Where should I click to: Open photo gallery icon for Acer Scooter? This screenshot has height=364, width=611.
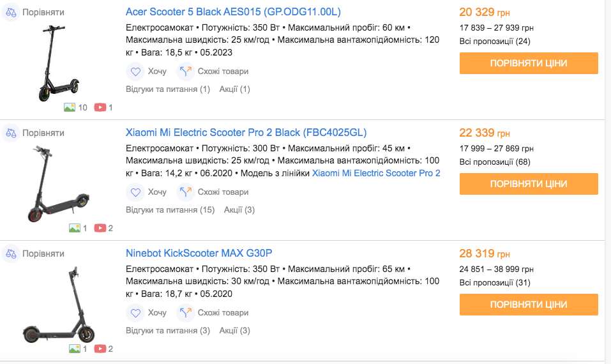click(x=70, y=107)
